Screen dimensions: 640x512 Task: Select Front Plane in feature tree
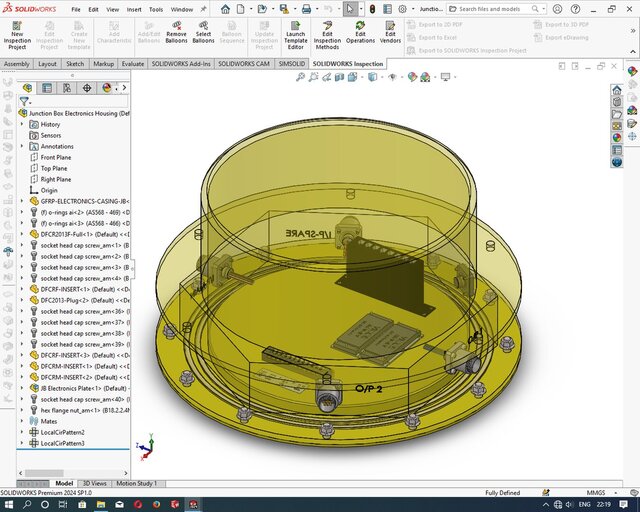coord(55,157)
